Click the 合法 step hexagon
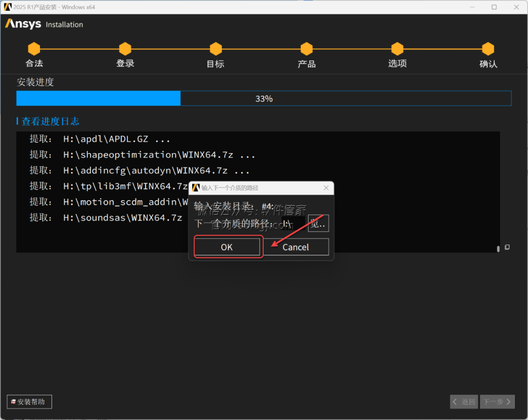528x420 pixels. 34,49
